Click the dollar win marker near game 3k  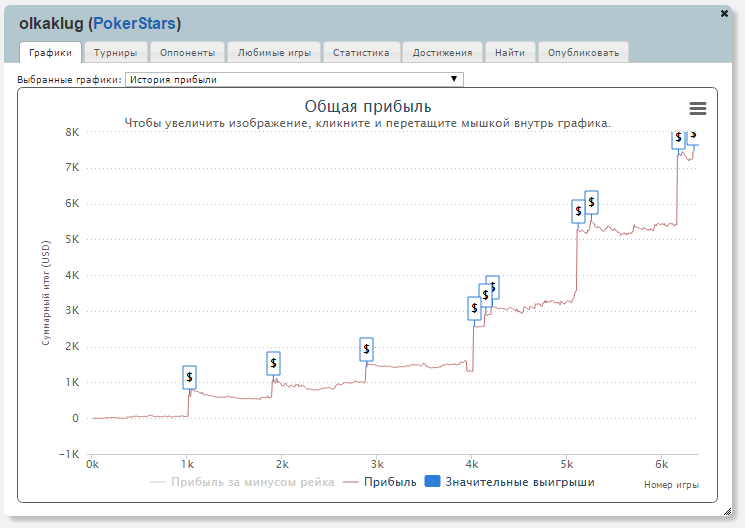coord(367,348)
